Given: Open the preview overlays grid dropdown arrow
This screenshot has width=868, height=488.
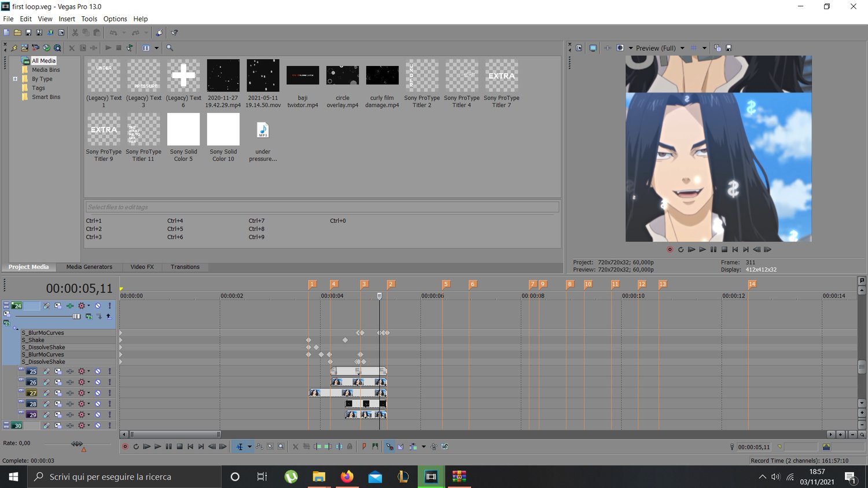Looking at the screenshot, I should pos(704,48).
